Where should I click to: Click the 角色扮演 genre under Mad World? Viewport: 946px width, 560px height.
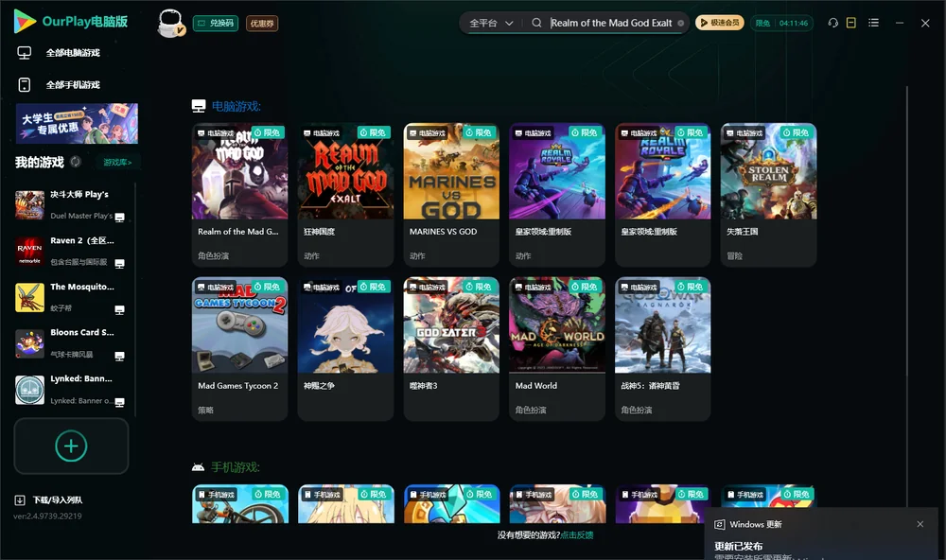pyautogui.click(x=531, y=410)
